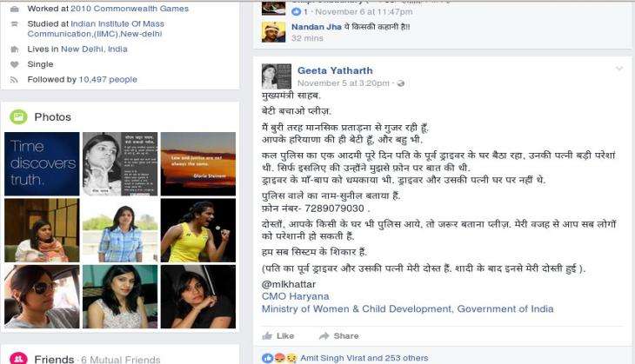The width and height of the screenshot is (635, 364).
Task: Open Ministry of Women & Child Development link
Action: [407, 309]
